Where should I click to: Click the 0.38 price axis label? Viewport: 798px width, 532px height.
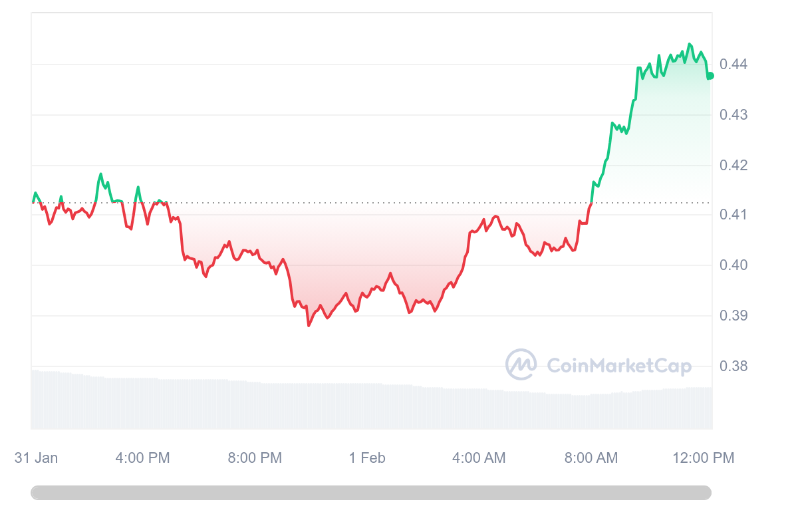733,366
